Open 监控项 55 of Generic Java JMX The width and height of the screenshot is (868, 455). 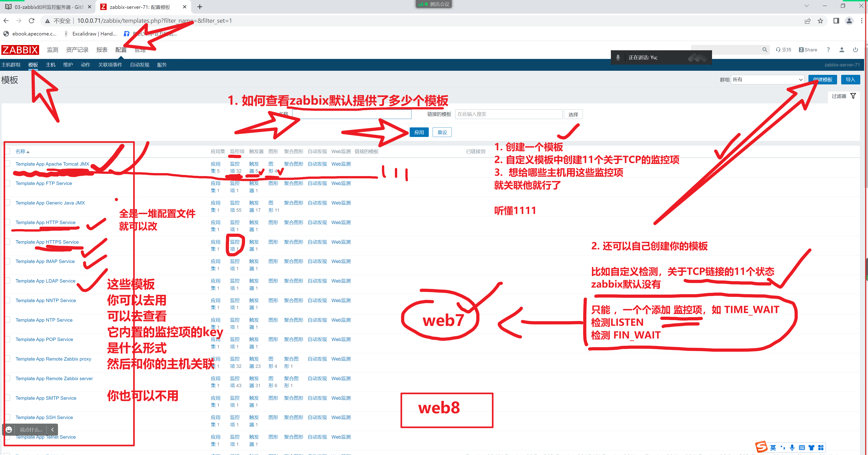pos(236,206)
